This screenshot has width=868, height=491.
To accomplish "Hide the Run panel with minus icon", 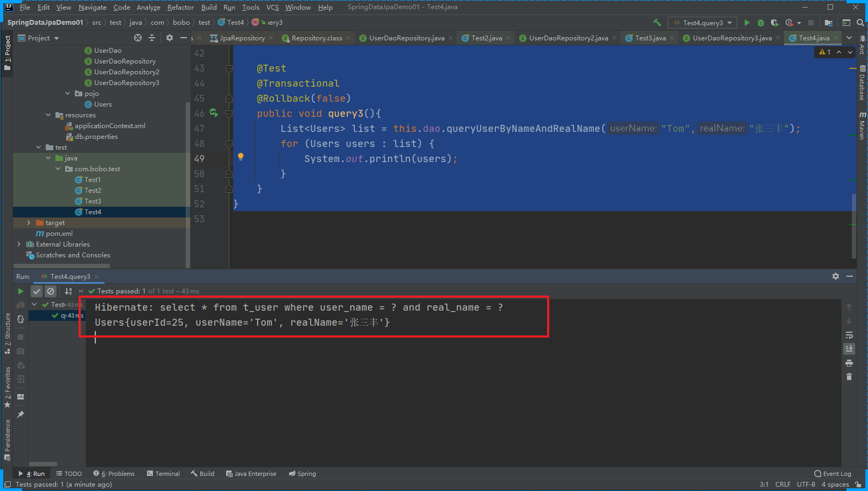I will point(850,276).
